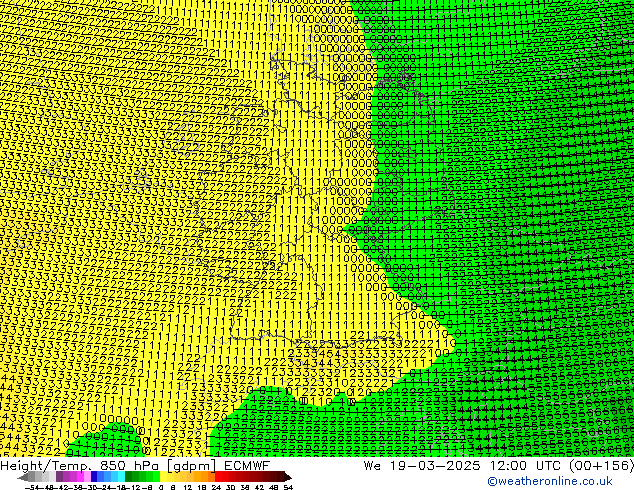Click the legend label 12
634x490 pixels.
(x=188, y=488)
